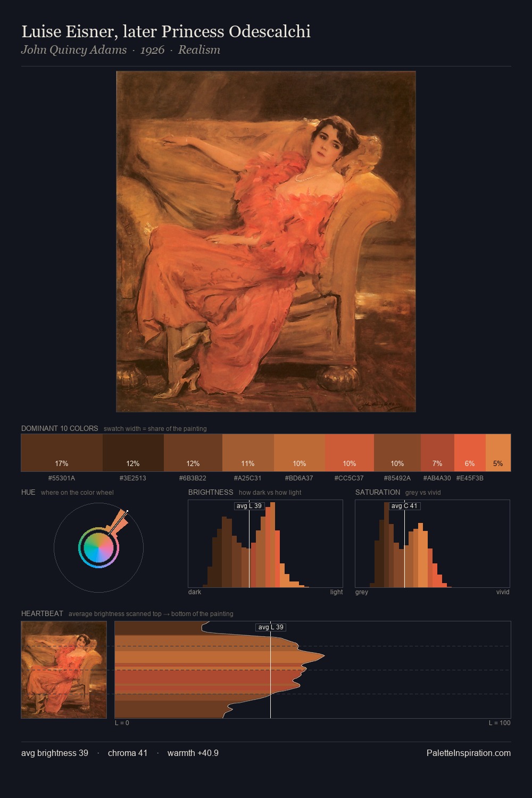Click the hex code #AB4A30
The width and height of the screenshot is (532, 798).
(x=437, y=478)
